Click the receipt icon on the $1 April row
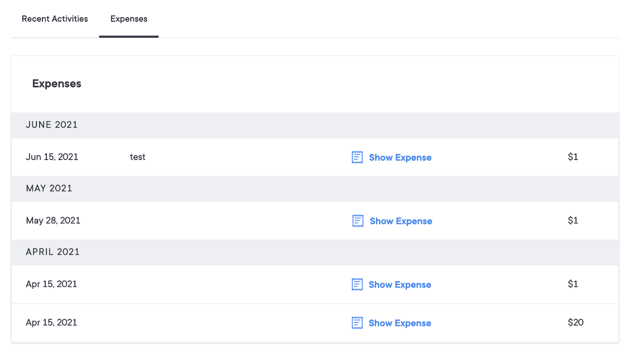 tap(357, 284)
